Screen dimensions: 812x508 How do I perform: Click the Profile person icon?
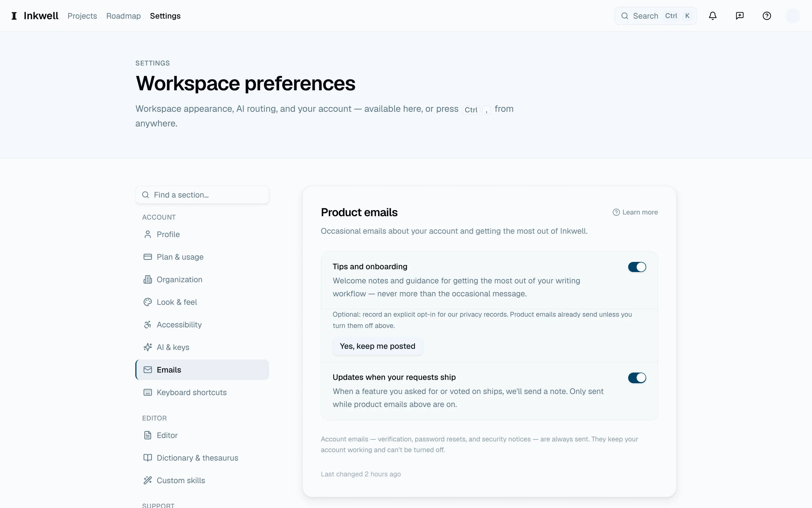tap(148, 235)
